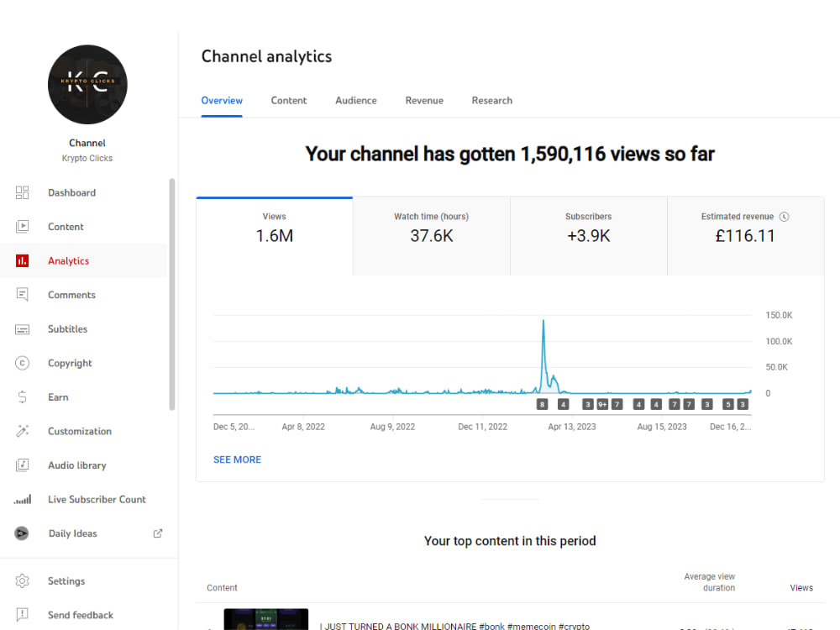
Task: Open the Copyright circled-C icon
Action: pyautogui.click(x=22, y=363)
